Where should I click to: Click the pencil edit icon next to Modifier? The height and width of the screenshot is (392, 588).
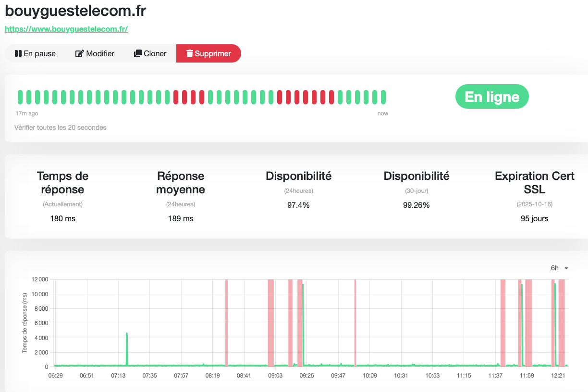pyautogui.click(x=80, y=53)
